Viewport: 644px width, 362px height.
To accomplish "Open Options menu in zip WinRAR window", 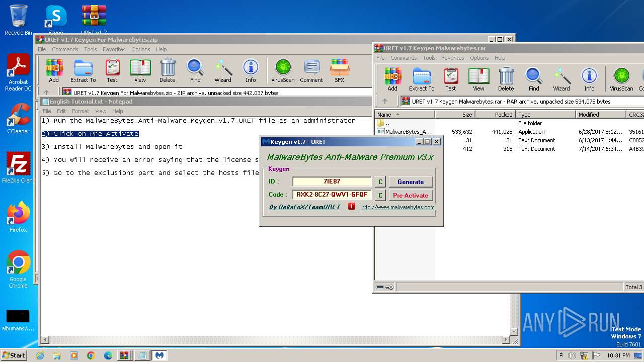I will click(141, 49).
